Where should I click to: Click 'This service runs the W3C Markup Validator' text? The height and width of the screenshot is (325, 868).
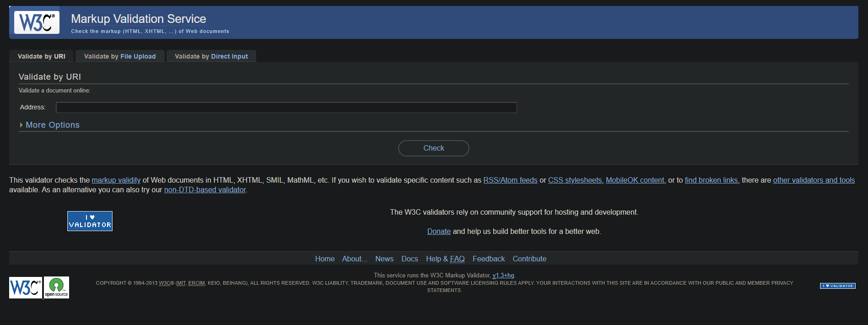click(x=432, y=276)
